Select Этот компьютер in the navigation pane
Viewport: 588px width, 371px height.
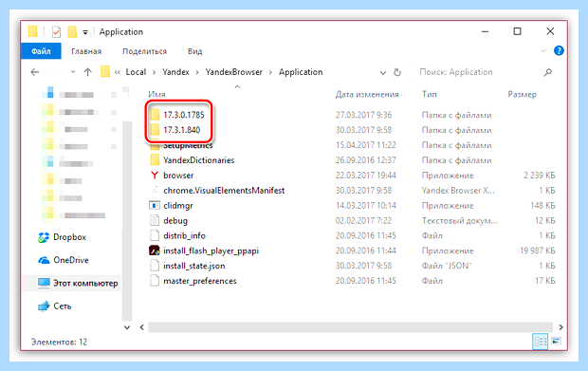(78, 283)
